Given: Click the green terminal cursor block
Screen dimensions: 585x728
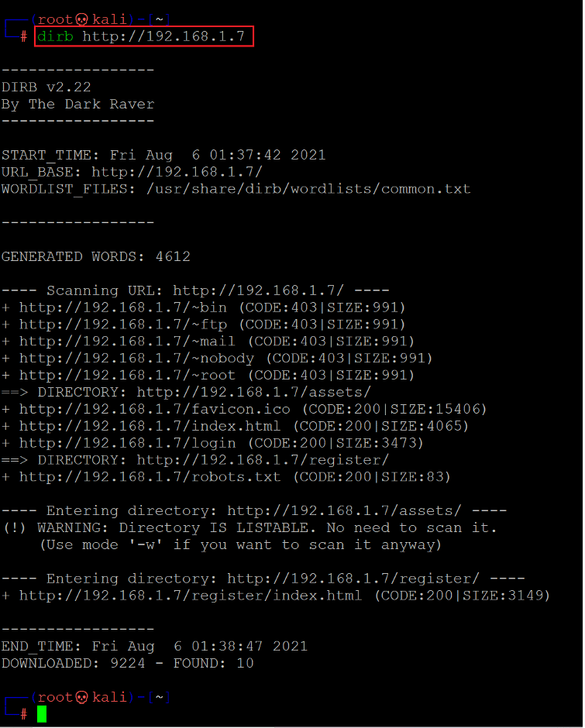Looking at the screenshot, I should click(41, 714).
